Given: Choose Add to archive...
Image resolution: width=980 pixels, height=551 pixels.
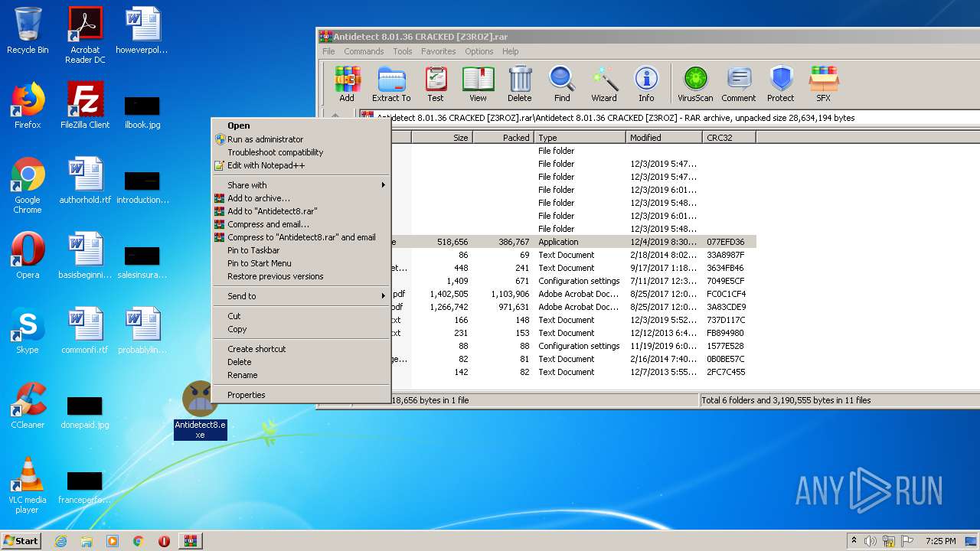Looking at the screenshot, I should click(x=301, y=198).
